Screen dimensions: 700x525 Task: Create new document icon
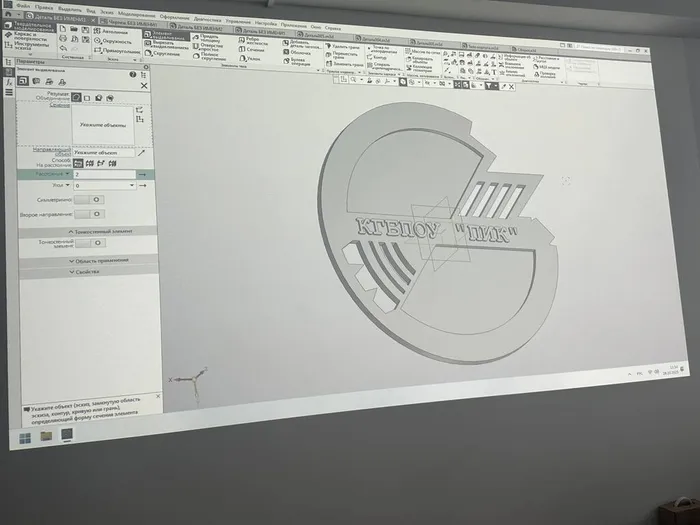coord(63,29)
